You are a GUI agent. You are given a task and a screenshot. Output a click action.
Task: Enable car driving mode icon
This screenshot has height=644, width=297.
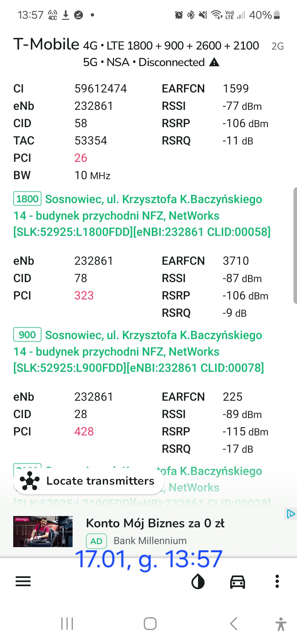tap(238, 582)
